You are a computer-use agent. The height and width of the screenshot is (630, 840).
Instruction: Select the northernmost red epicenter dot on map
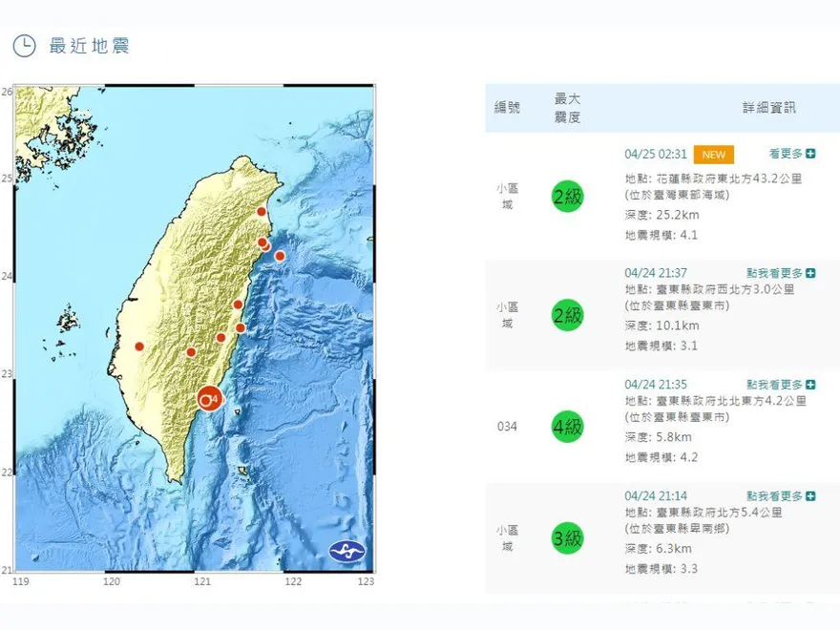point(262,211)
